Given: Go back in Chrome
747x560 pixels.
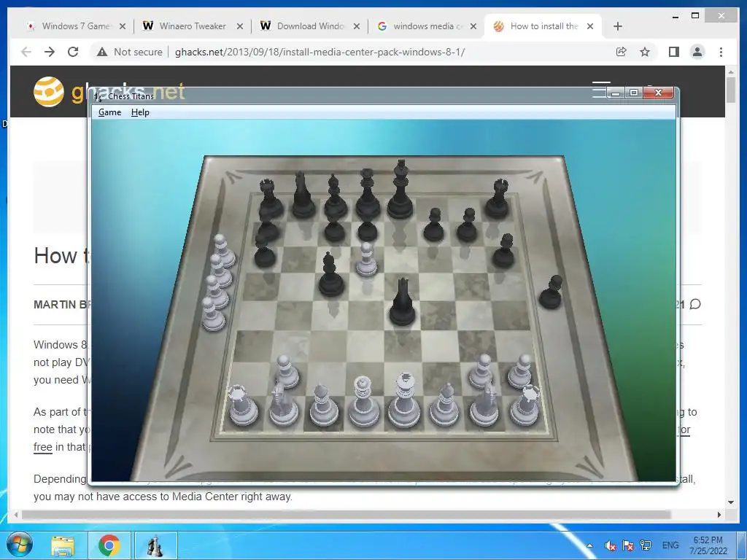Looking at the screenshot, I should point(26,52).
